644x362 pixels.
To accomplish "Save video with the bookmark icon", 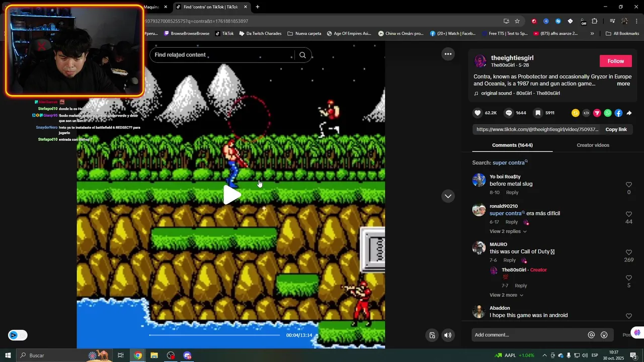I will pyautogui.click(x=538, y=113).
